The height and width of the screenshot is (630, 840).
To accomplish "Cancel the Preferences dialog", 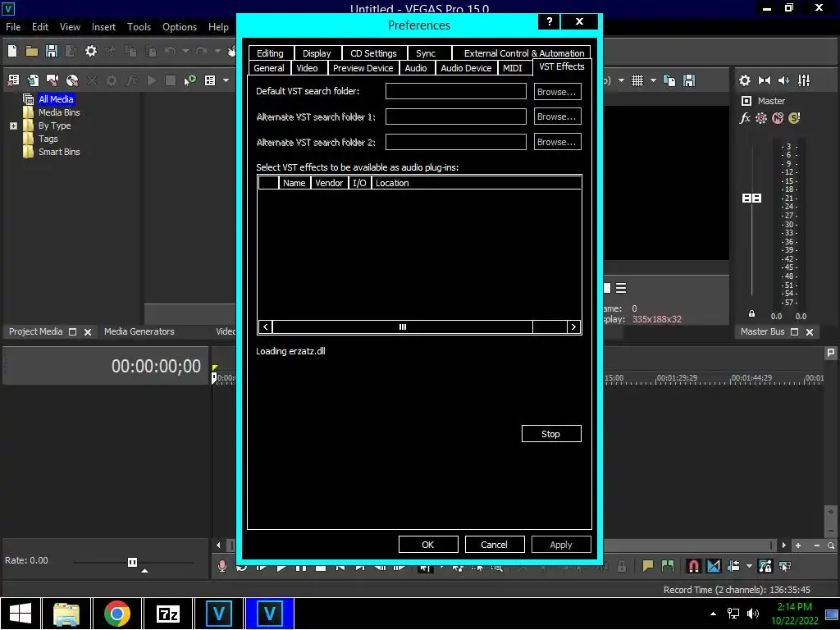I will coord(494,545).
